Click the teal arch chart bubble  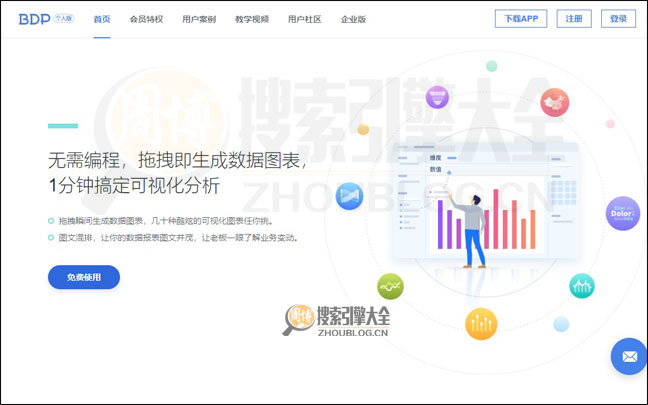582,286
